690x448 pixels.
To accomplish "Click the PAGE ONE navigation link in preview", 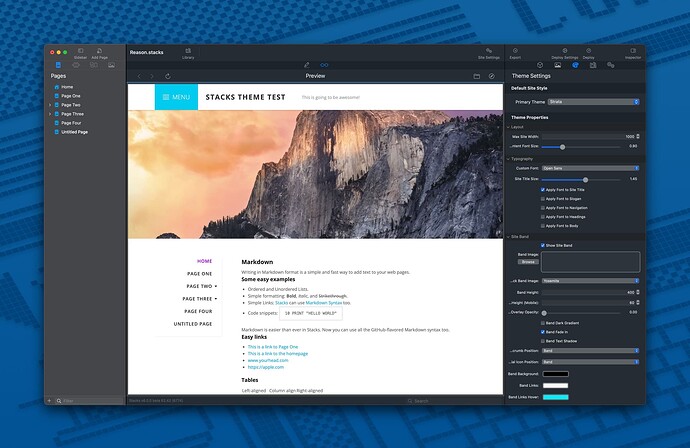I will click(199, 274).
